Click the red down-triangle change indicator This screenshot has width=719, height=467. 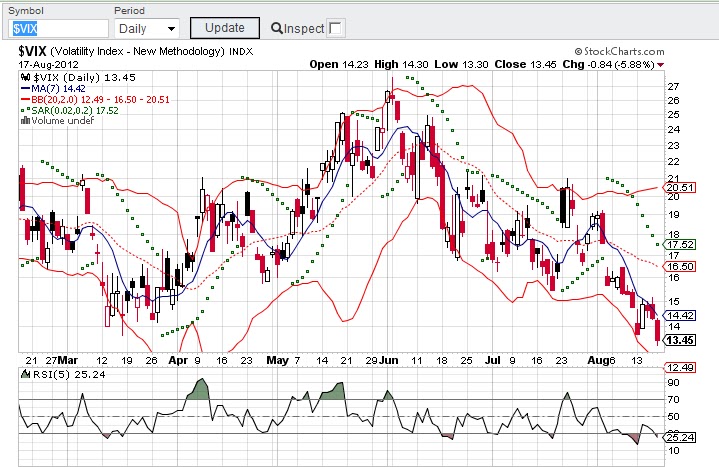660,65
